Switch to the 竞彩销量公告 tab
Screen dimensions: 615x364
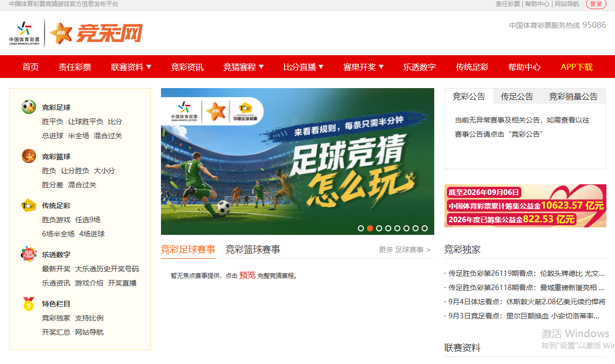click(x=573, y=96)
